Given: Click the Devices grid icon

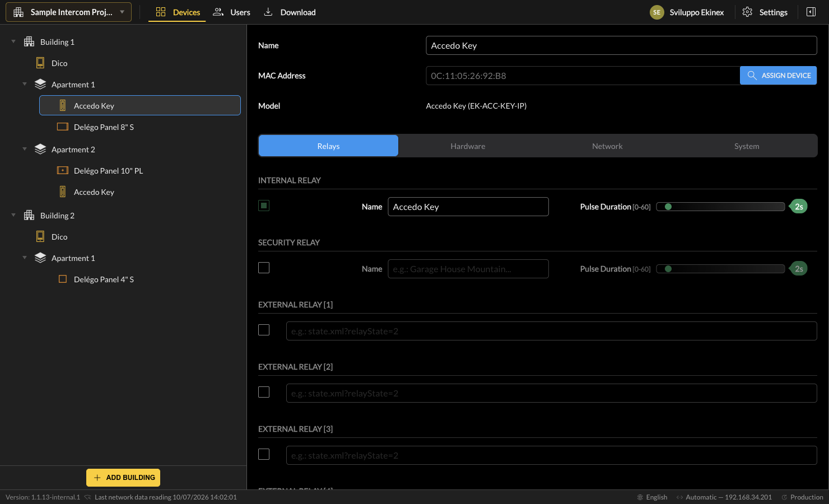Looking at the screenshot, I should [161, 12].
